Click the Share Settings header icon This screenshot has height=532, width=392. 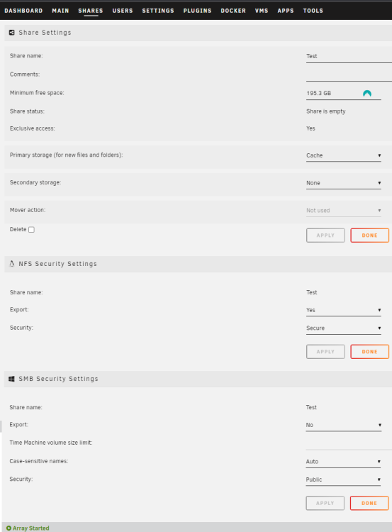click(11, 33)
